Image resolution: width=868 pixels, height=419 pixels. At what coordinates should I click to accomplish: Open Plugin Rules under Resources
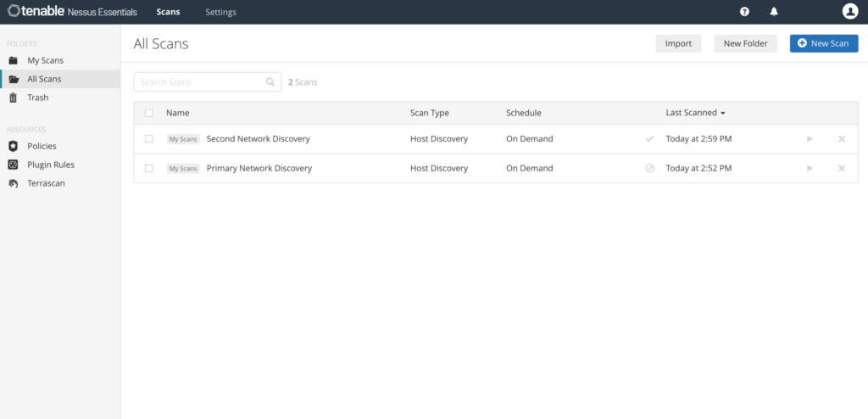click(51, 165)
